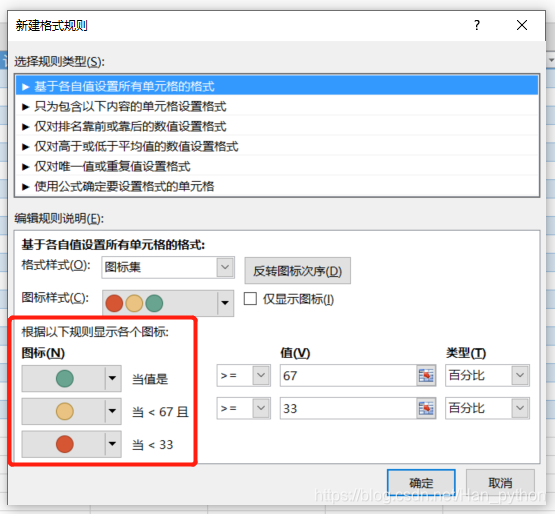This screenshot has width=555, height=514.
Task: Select rule 仅对排名靠前或靠后的数值设置格式
Action: (x=277, y=126)
